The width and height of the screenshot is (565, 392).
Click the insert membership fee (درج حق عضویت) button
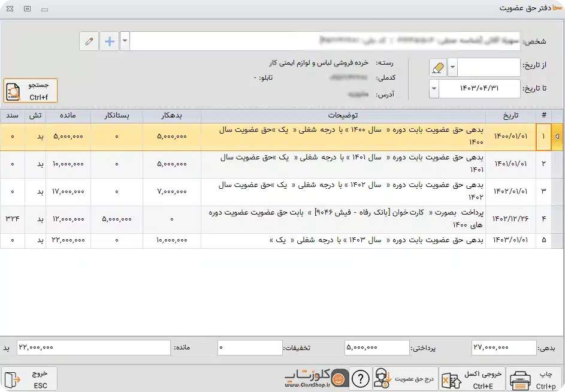tap(404, 379)
